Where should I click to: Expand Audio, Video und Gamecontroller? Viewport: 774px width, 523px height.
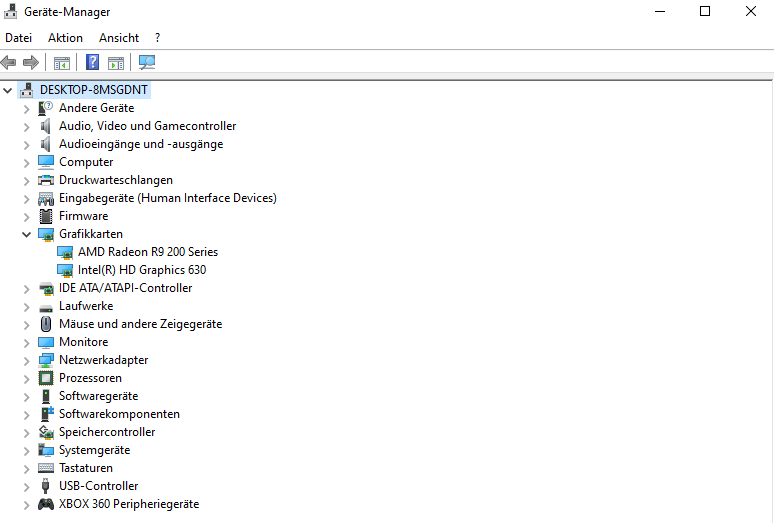(x=27, y=127)
